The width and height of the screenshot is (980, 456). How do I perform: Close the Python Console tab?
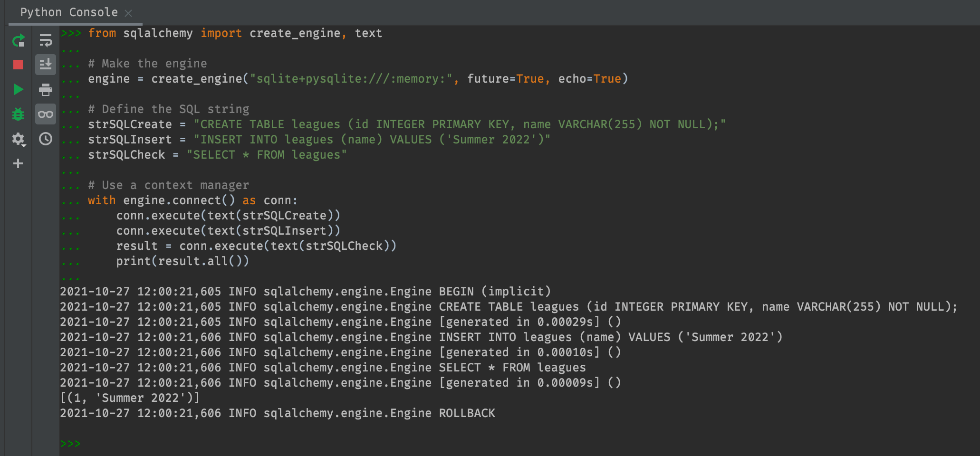pos(128,13)
